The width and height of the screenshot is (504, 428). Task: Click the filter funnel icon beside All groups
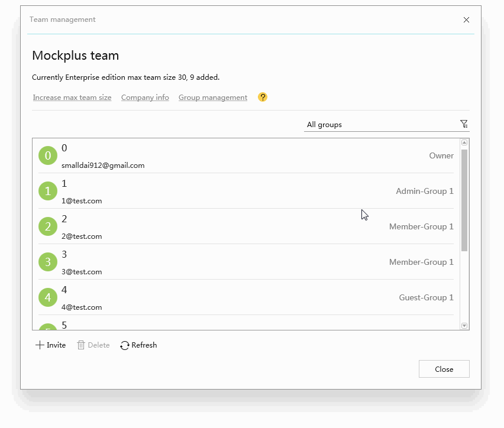464,124
